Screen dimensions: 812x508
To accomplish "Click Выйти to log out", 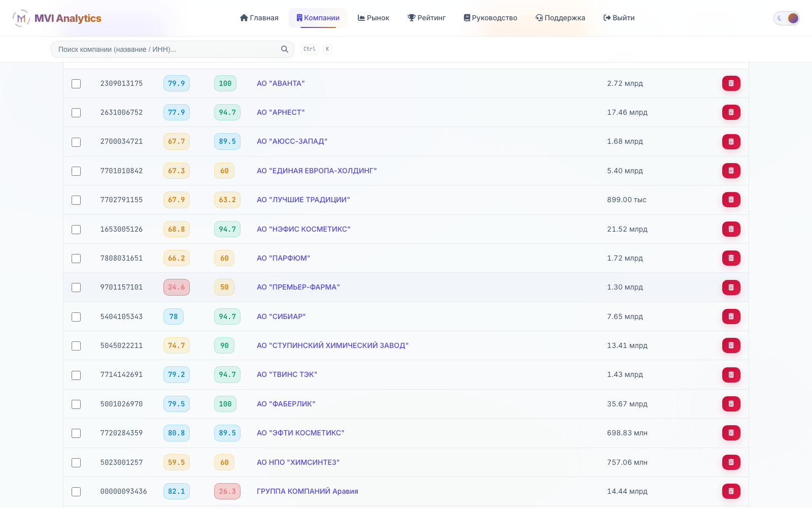I will pos(619,18).
